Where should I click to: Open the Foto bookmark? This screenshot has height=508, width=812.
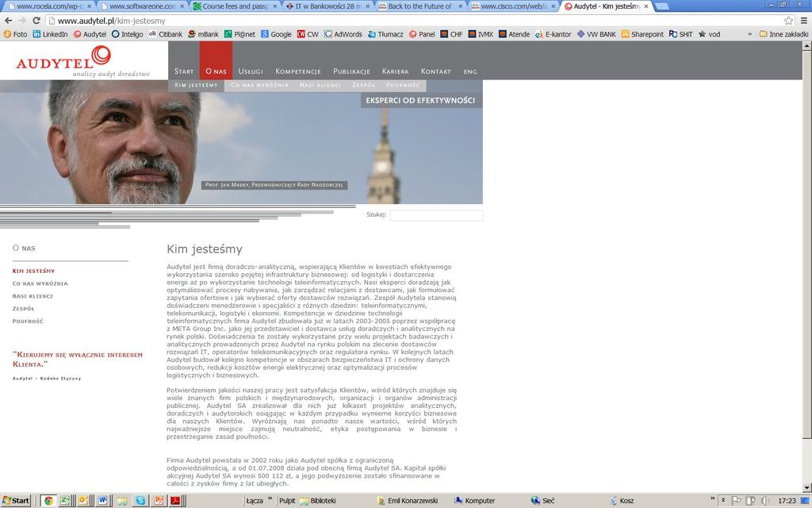tap(15, 34)
